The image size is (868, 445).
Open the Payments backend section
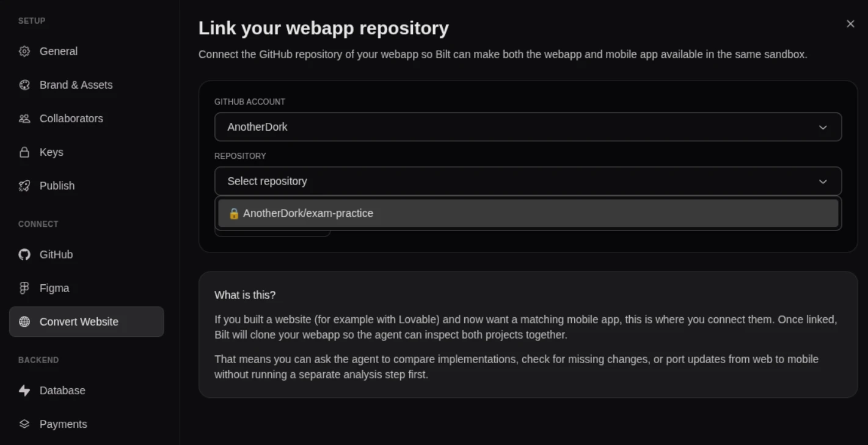87,424
